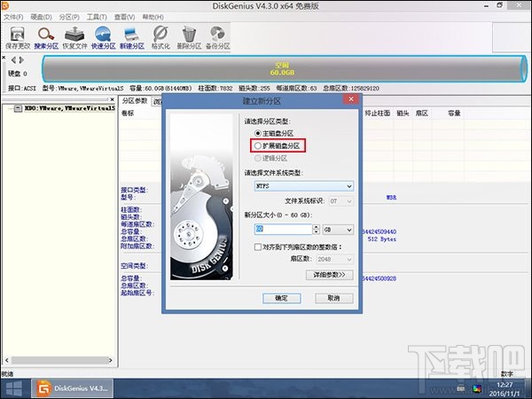
Task: Click the New Partition (新建分区) icon
Action: (131, 37)
